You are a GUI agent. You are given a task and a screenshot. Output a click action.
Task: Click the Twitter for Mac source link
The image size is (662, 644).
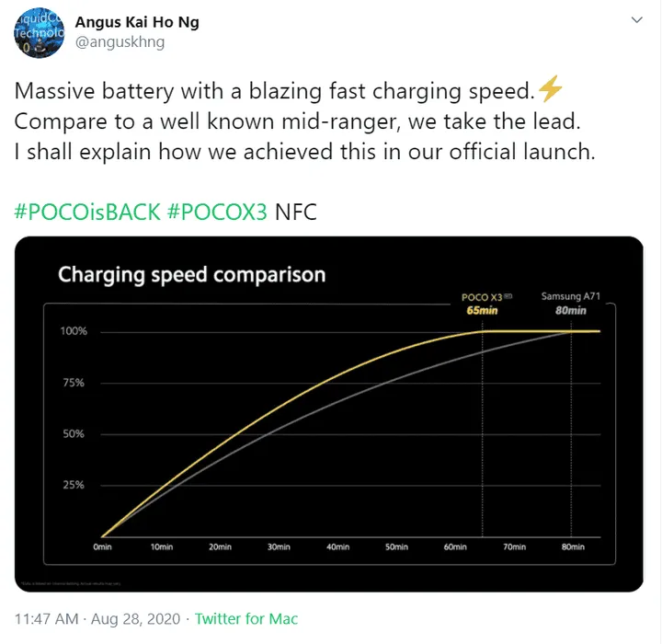point(246,619)
